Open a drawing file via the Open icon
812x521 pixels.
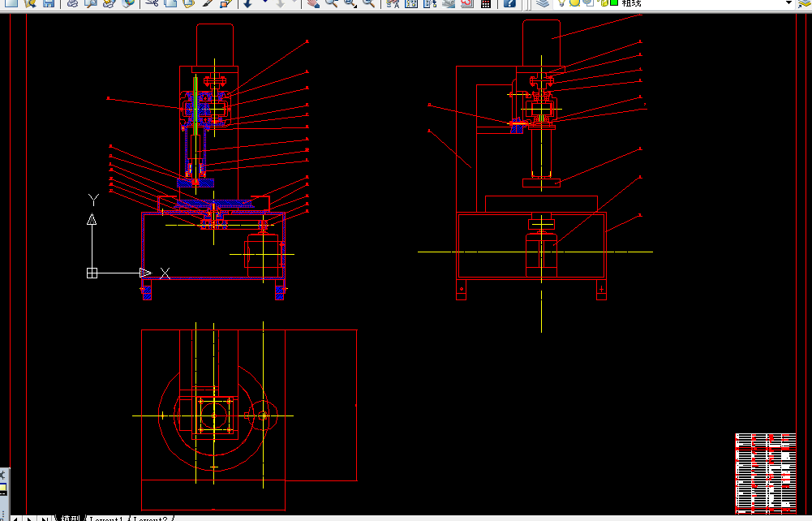[30, 3]
